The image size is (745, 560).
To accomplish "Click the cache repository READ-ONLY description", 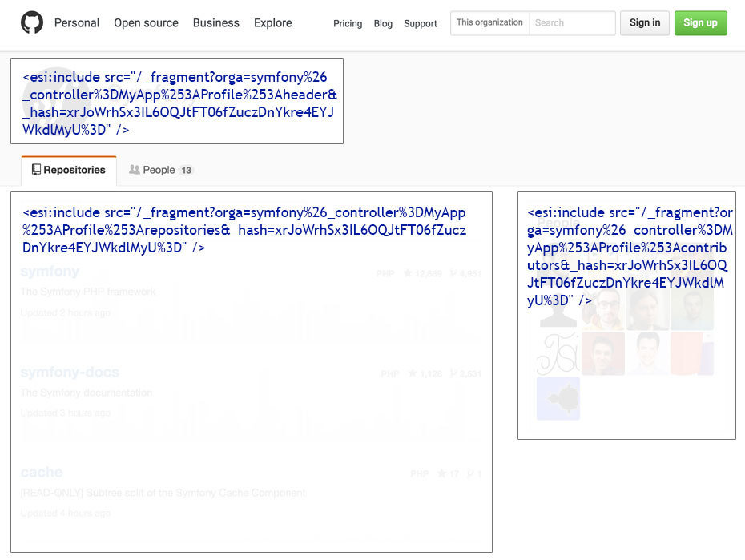I will pyautogui.click(x=163, y=493).
